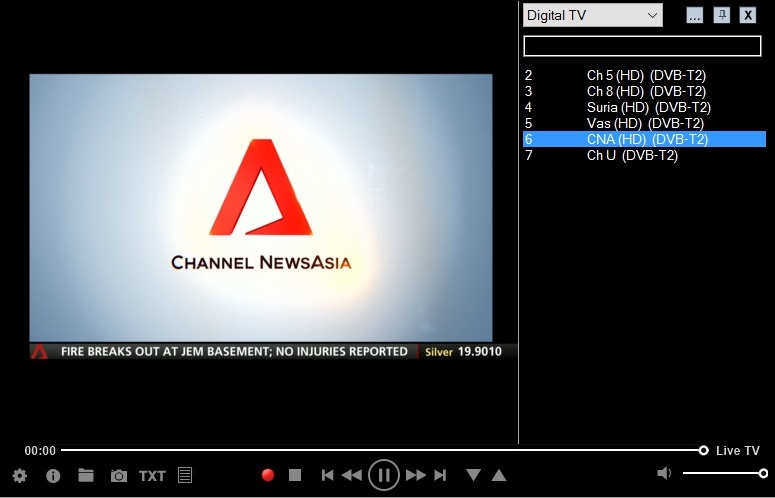Image resolution: width=775 pixels, height=498 pixels.
Task: Focus the channel search input field
Action: (642, 46)
